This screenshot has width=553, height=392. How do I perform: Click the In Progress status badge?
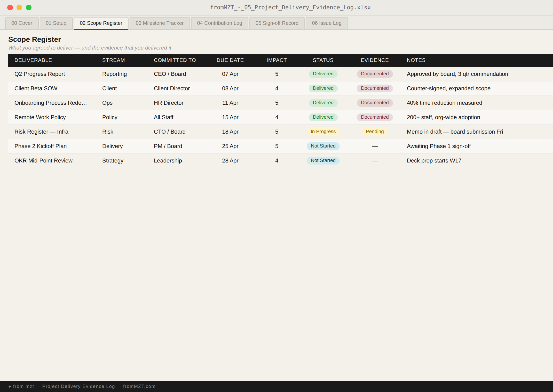pos(323,132)
